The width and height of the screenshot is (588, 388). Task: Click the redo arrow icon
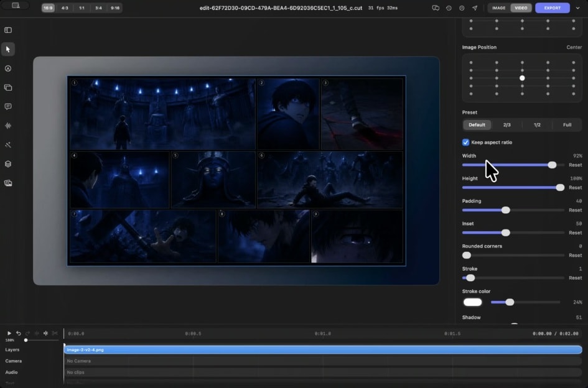click(27, 333)
